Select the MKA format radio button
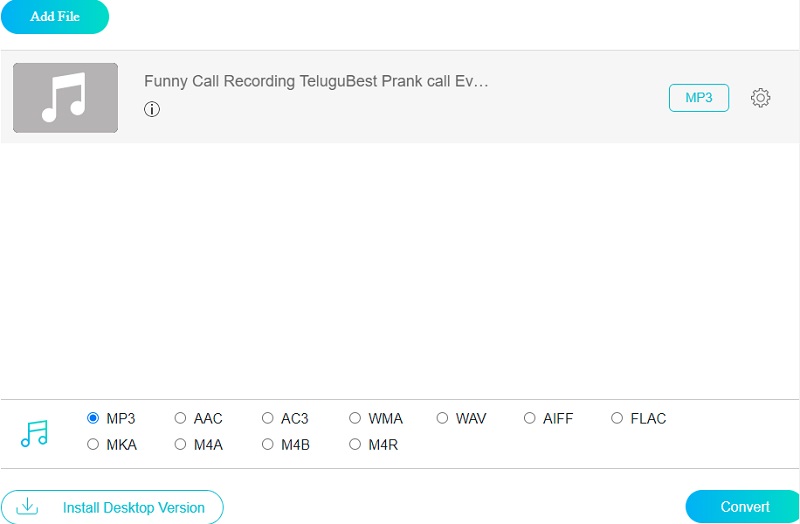 (x=93, y=445)
